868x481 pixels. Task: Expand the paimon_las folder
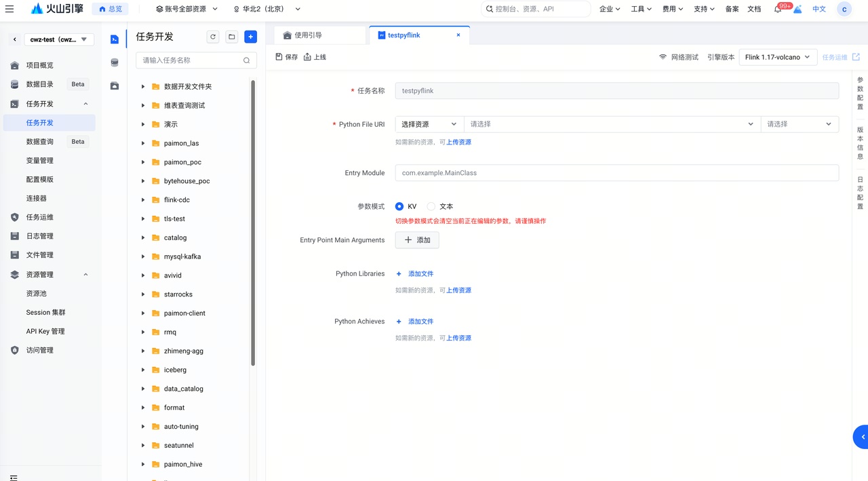click(143, 143)
